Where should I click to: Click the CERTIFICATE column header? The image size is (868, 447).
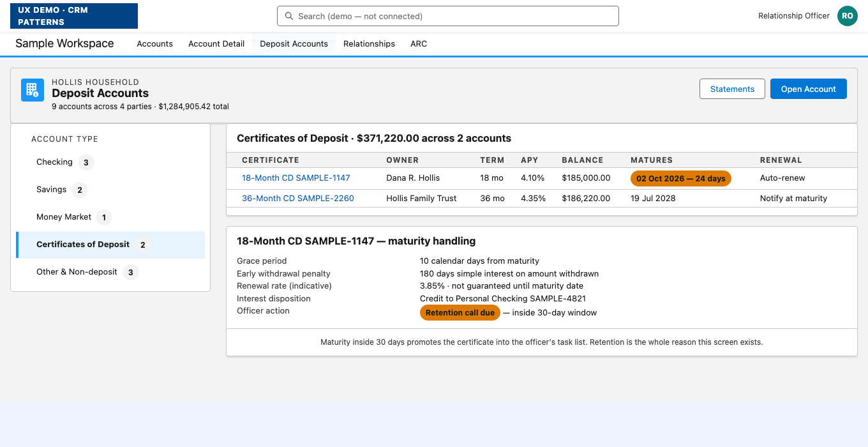(271, 160)
